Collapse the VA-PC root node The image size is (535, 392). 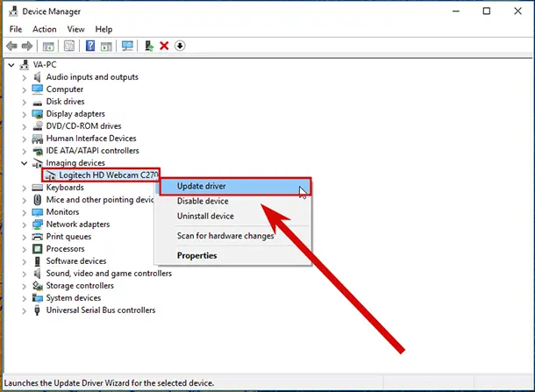[x=11, y=65]
